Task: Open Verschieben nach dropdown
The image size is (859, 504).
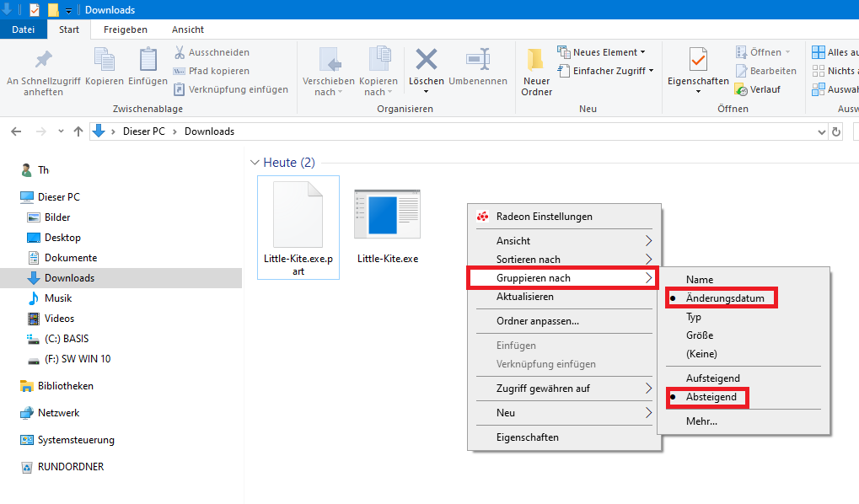Action: (328, 87)
